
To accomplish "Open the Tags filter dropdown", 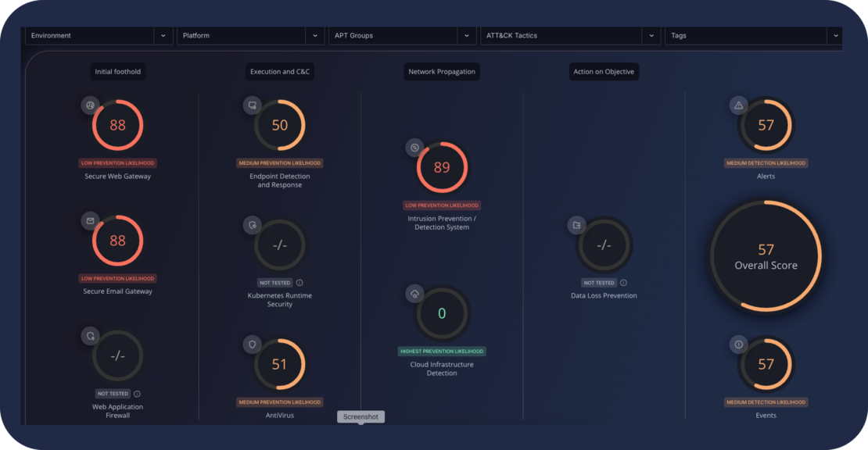I will pyautogui.click(x=753, y=35).
